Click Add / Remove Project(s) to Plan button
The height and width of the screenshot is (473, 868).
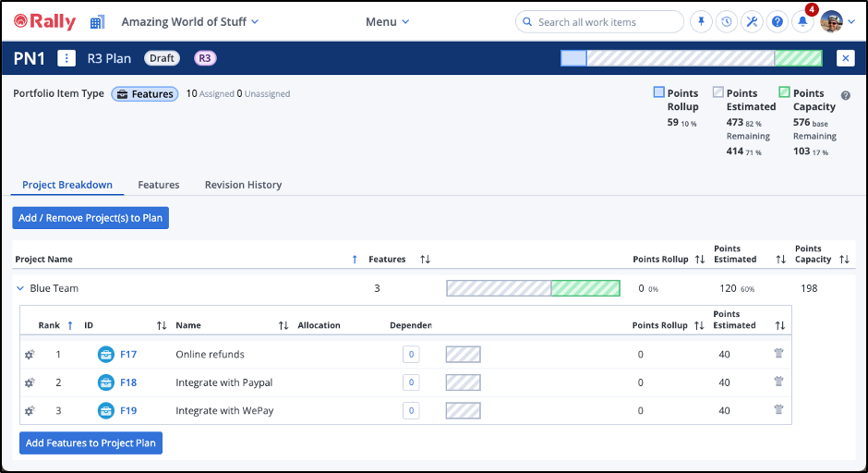[90, 218]
